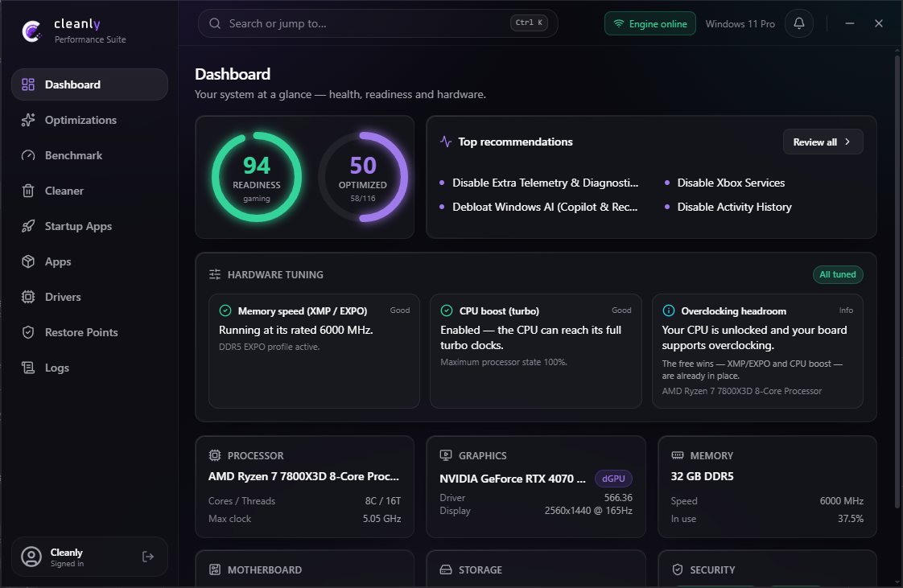Click AMD Ryzen 7 7800X3D processor name
Image resolution: width=903 pixels, height=588 pixels.
303,476
